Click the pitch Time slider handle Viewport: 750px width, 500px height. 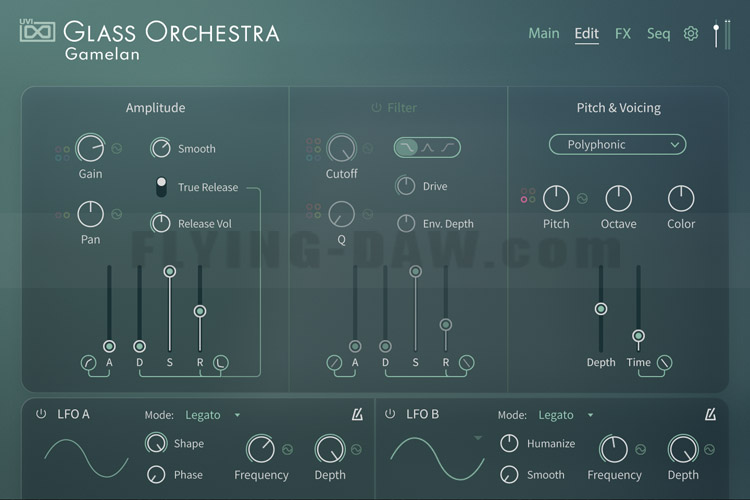tap(638, 335)
